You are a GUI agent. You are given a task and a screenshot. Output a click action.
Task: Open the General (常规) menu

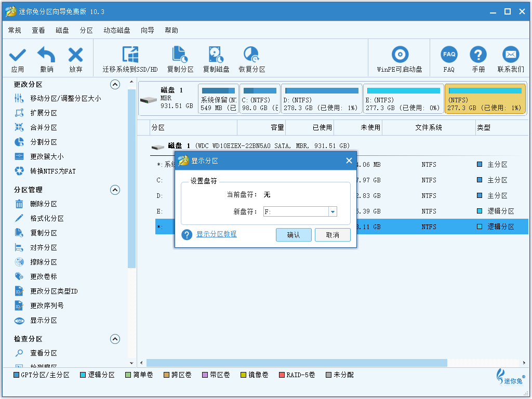point(15,31)
